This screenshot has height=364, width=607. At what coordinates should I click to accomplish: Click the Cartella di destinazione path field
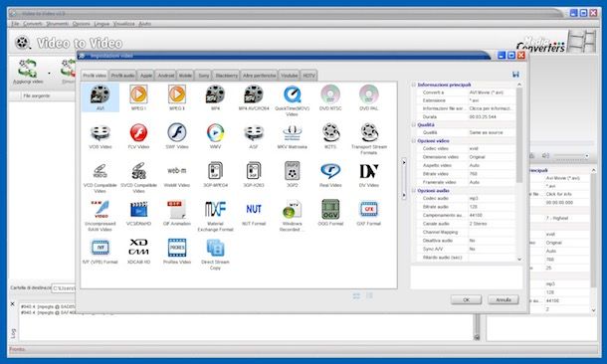64,288
